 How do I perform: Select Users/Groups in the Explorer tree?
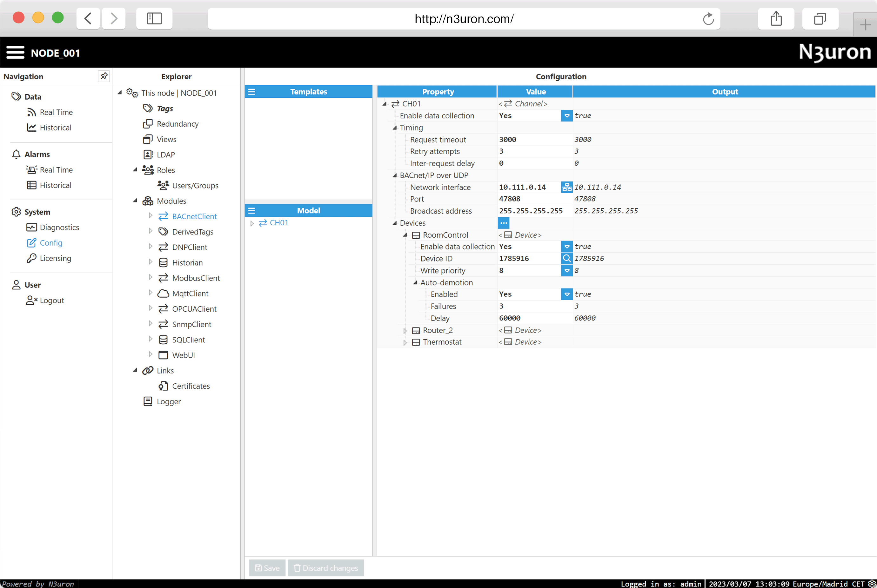(188, 185)
